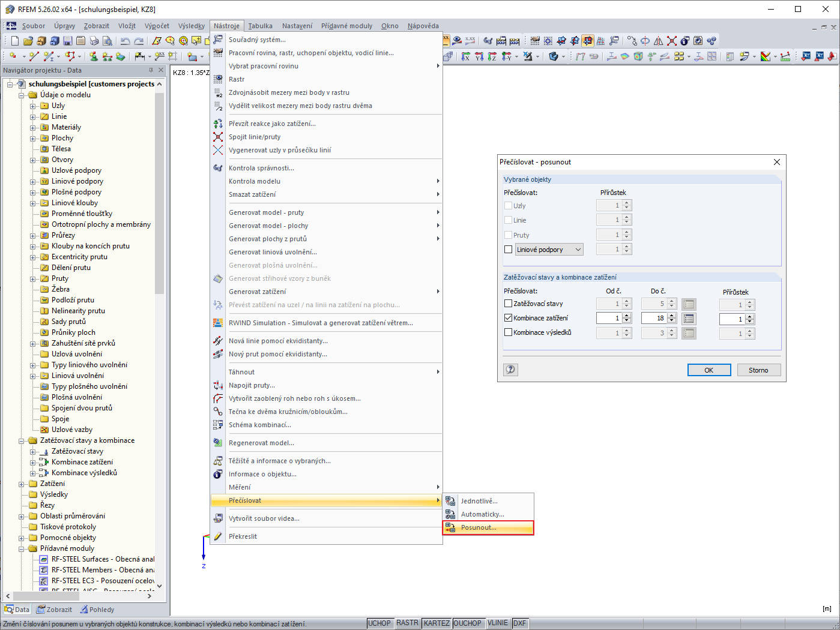
Task: Switch navigator to the Zobrazit tab
Action: [x=54, y=610]
